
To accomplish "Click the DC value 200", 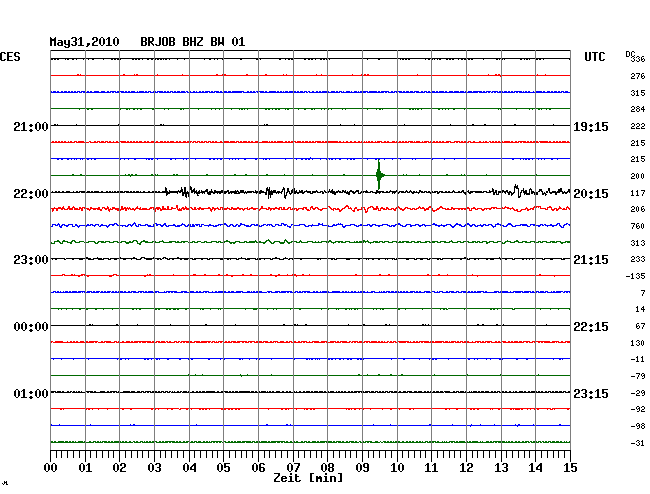I will (638, 176).
